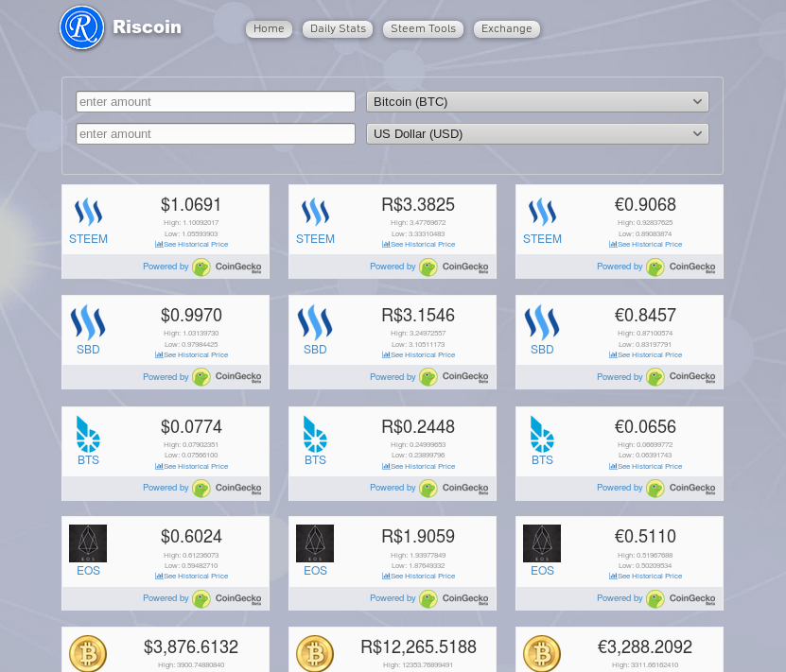This screenshot has width=786, height=672.
Task: Open See Historical Price for SBD in R$
Action: [419, 355]
